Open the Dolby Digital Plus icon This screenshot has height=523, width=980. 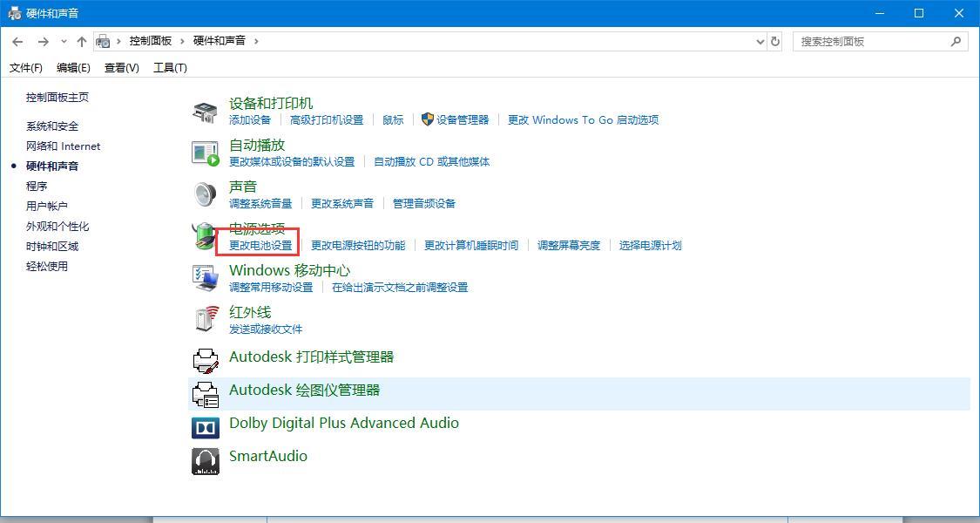pos(205,427)
